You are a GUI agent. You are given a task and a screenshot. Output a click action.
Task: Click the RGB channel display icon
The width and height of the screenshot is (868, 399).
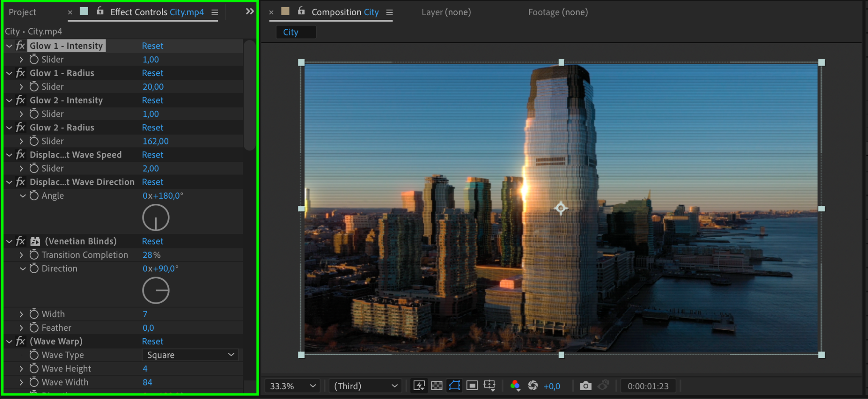(x=515, y=385)
